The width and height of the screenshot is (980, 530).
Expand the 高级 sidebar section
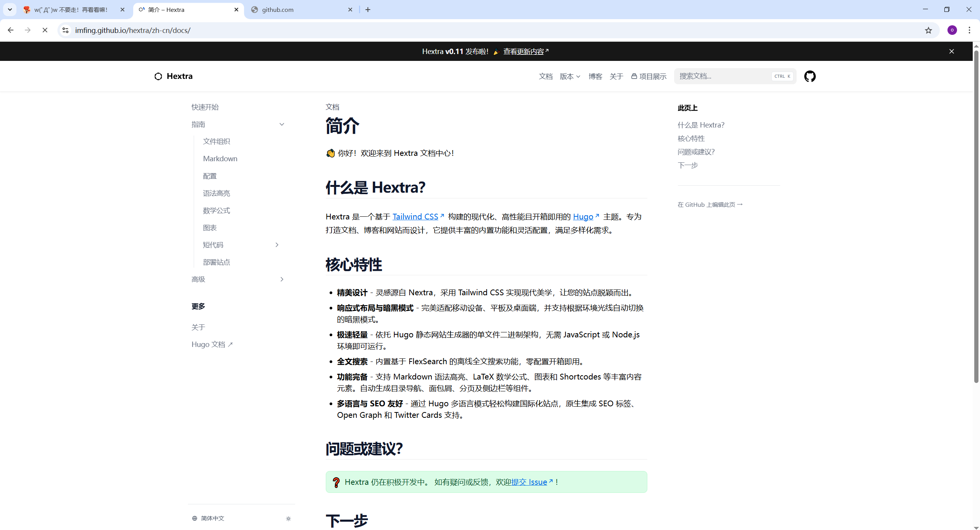pyautogui.click(x=282, y=279)
